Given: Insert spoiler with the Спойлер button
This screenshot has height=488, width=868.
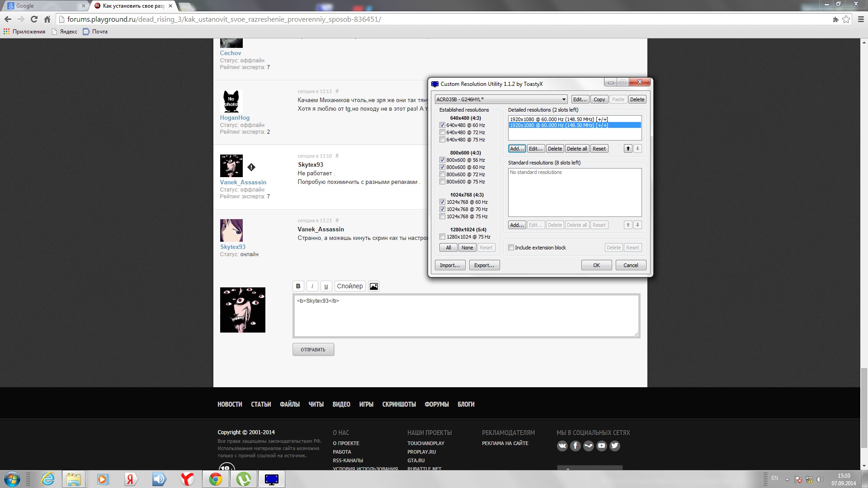Looking at the screenshot, I should click(x=350, y=286).
